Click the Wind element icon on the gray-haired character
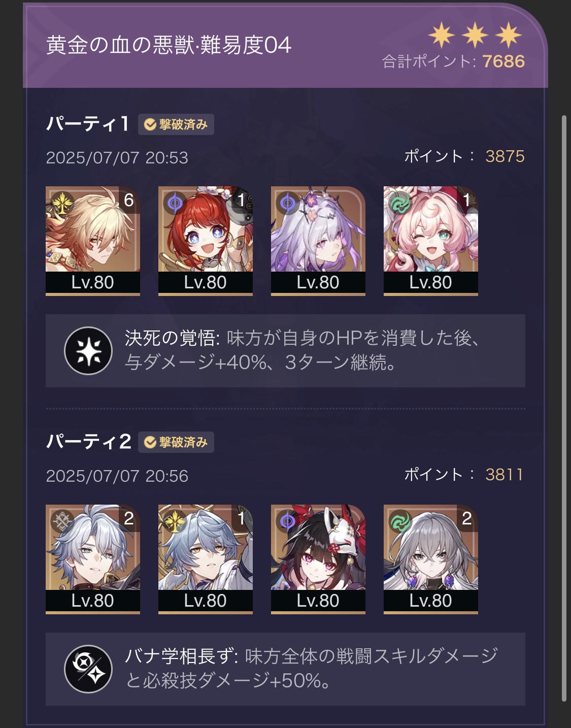The width and height of the screenshot is (571, 728). pos(400,522)
